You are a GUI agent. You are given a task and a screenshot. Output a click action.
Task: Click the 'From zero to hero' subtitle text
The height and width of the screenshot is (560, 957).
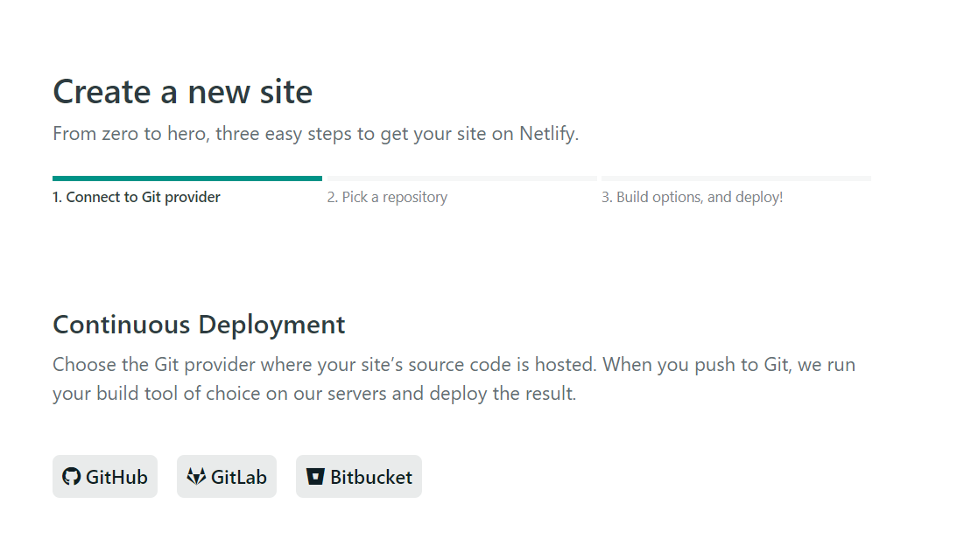pyautogui.click(x=315, y=134)
